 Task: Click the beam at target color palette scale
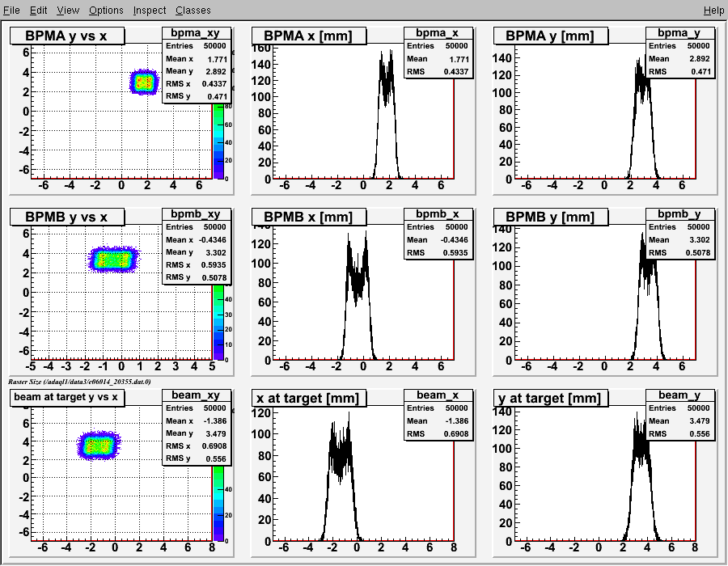point(218,504)
